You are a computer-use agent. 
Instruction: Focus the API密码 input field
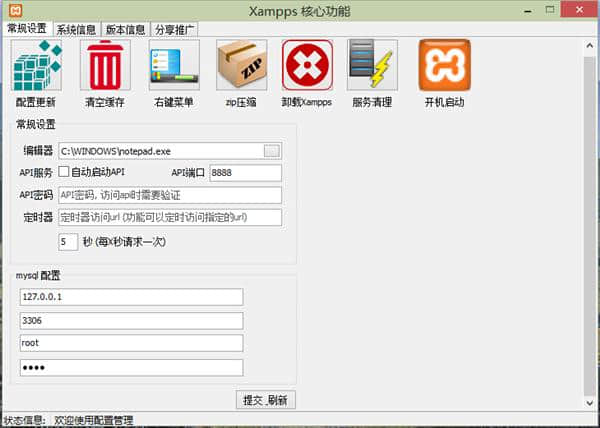click(x=170, y=195)
